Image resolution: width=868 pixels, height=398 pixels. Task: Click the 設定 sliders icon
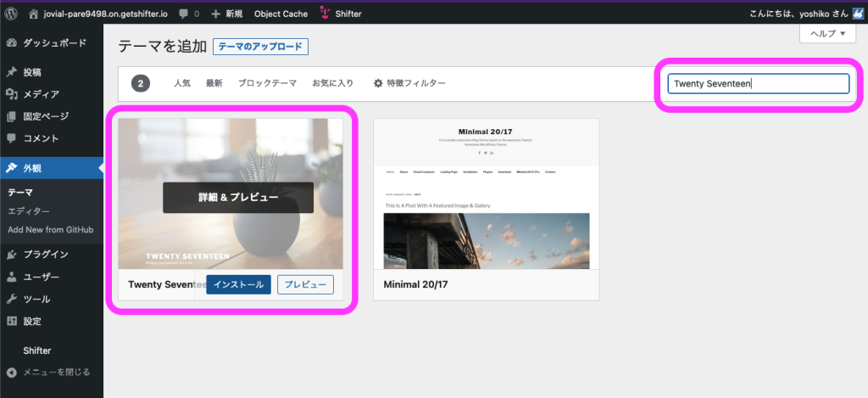[12, 321]
